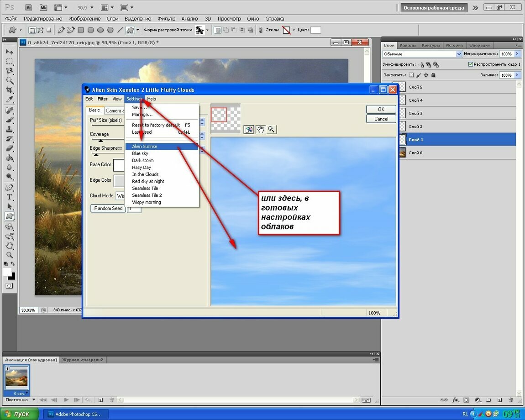Select the Eraser tool
Viewport: 525px width, 420px height.
coord(10,148)
